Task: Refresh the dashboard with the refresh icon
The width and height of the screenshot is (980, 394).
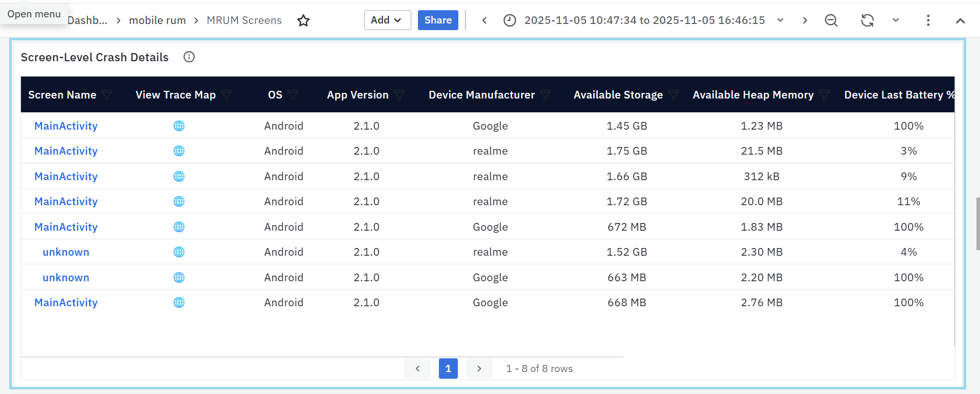Action: (x=867, y=20)
